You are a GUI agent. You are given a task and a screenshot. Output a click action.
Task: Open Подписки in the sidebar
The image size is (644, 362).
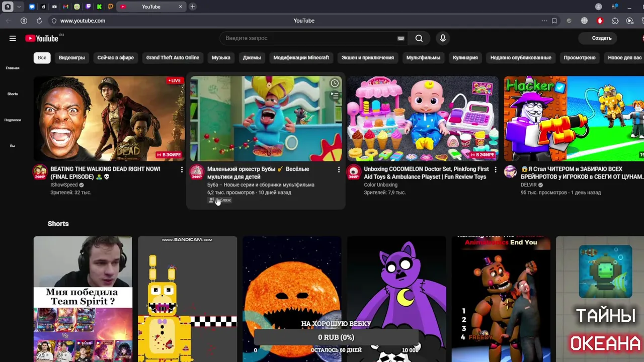tap(13, 120)
